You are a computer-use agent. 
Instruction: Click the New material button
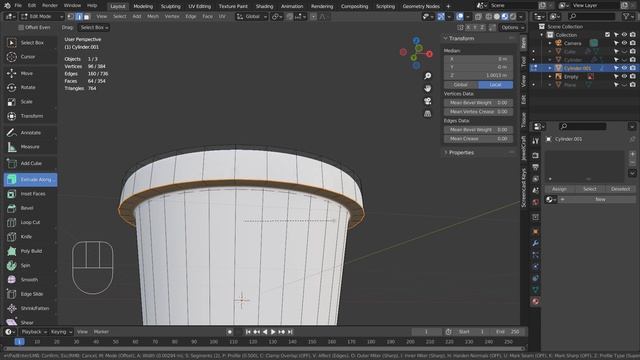click(x=600, y=199)
